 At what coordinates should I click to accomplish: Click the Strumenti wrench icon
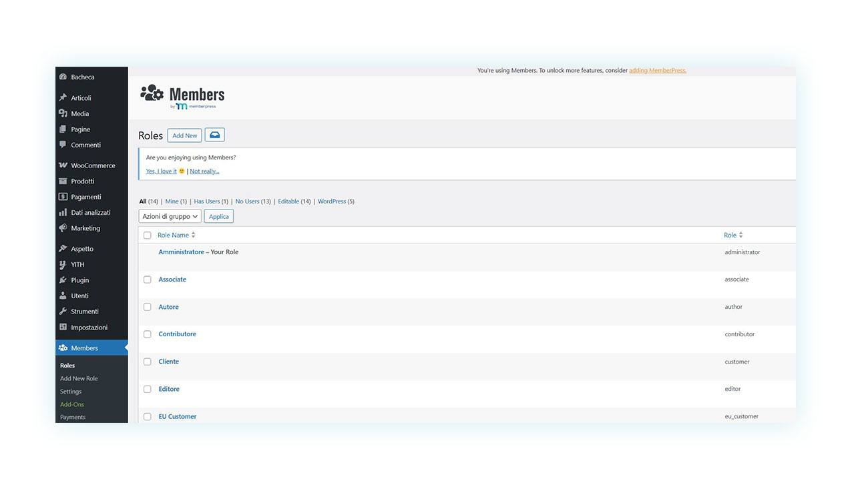(63, 312)
